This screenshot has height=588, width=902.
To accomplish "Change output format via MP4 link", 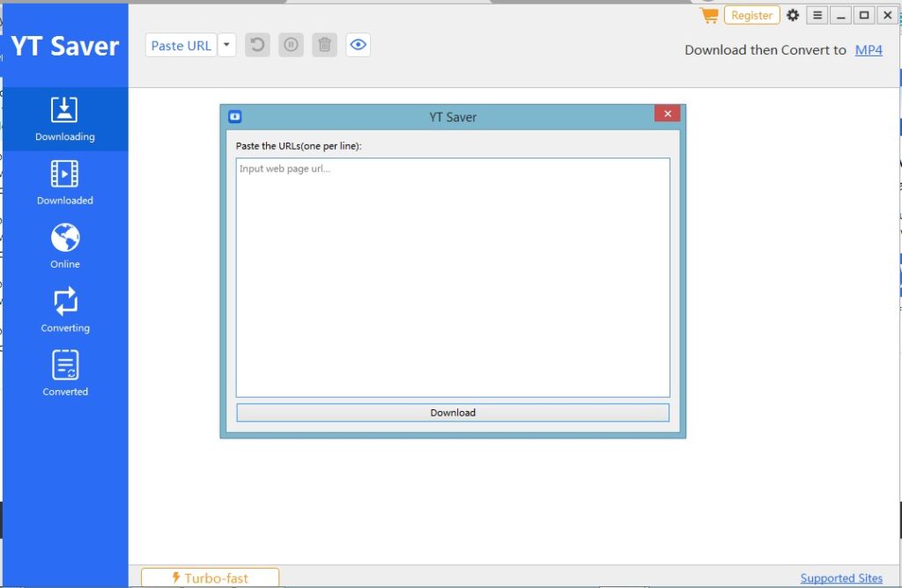I will pos(869,50).
